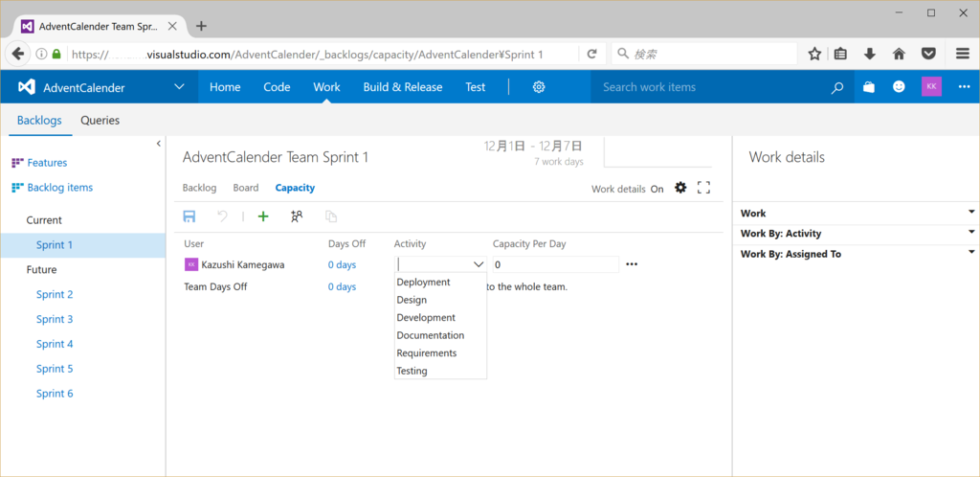Screen dimensions: 980x477
Task: Switch to the Board view
Action: click(x=246, y=188)
